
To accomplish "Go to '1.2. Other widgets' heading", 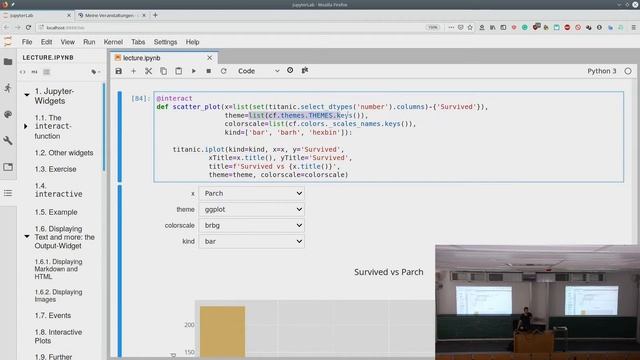I will click(64, 153).
